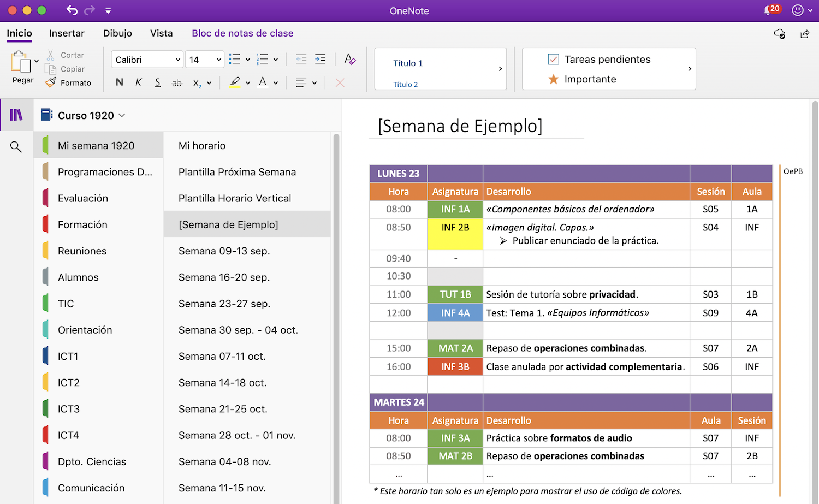819x504 pixels.
Task: Show the notebooks navigation icon
Action: pyautogui.click(x=16, y=115)
